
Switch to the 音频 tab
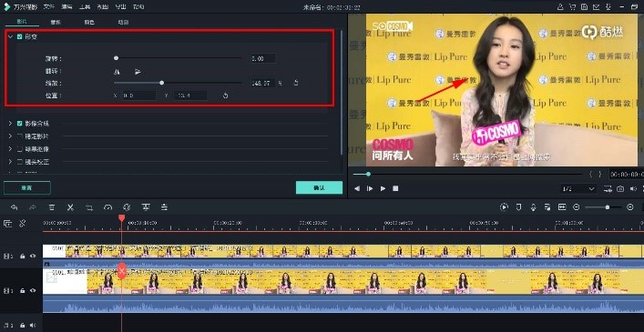56,22
